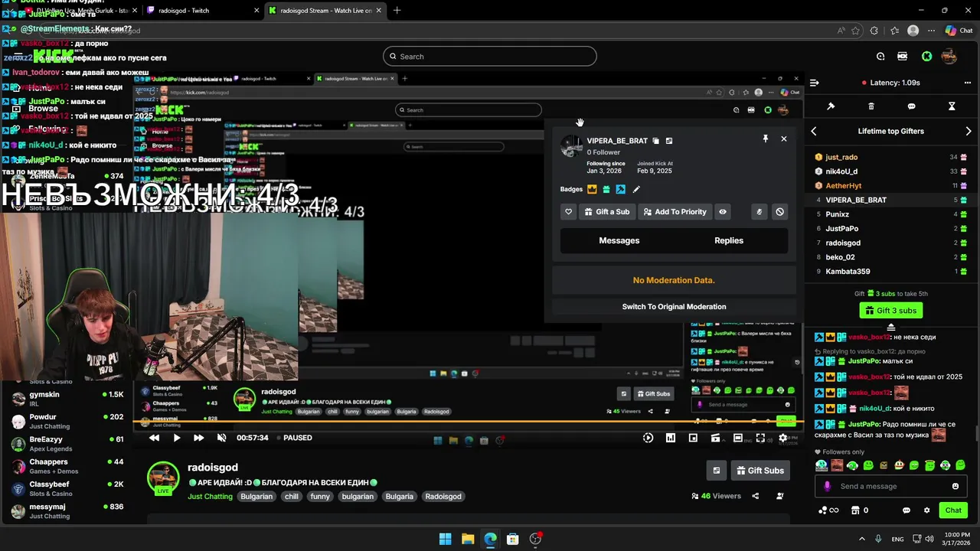Click the moderation gavel icon in chat header

coord(831,106)
